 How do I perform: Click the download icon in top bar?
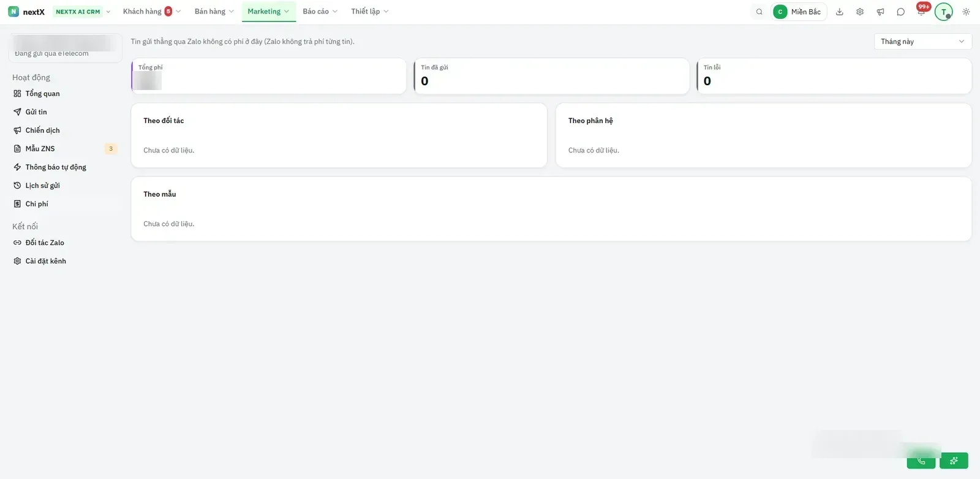pos(840,12)
